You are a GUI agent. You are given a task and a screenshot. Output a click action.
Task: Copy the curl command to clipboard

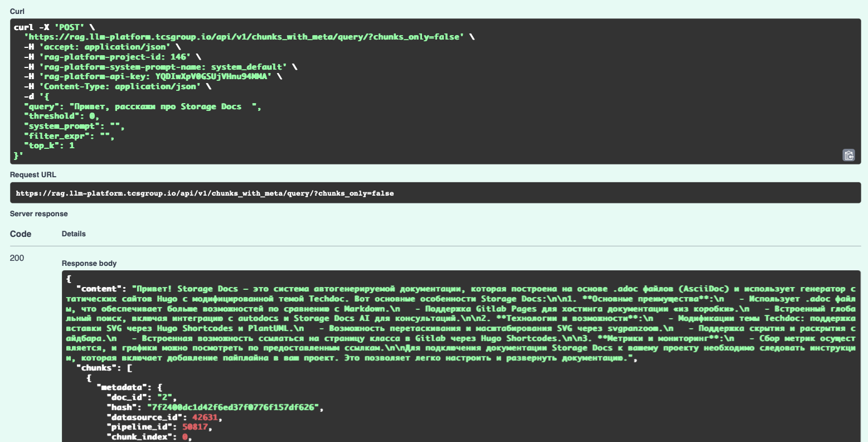click(x=848, y=156)
